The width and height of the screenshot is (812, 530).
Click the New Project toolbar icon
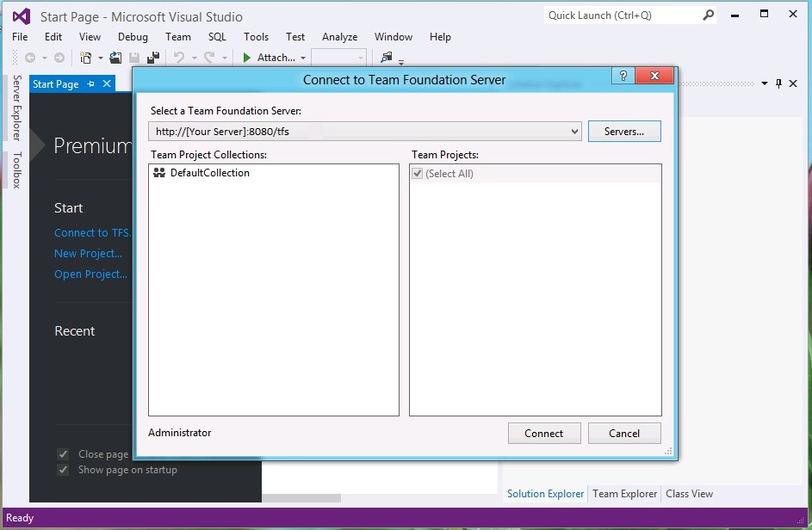point(85,58)
